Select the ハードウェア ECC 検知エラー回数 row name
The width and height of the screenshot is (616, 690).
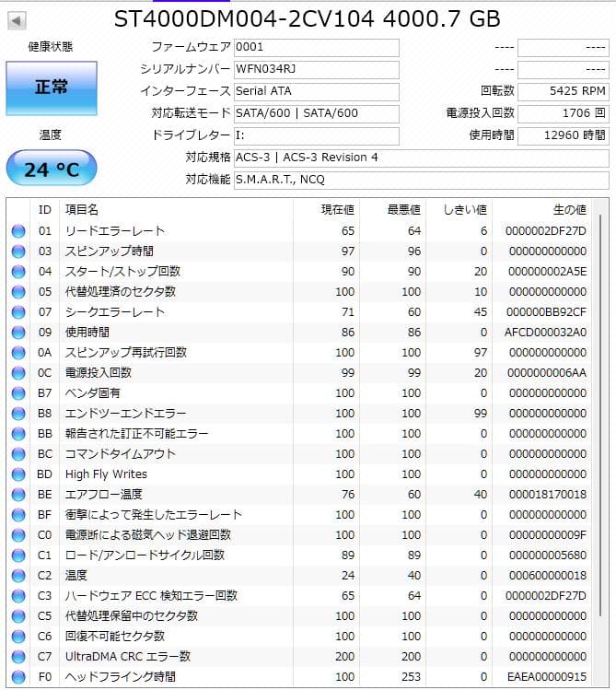click(x=151, y=596)
